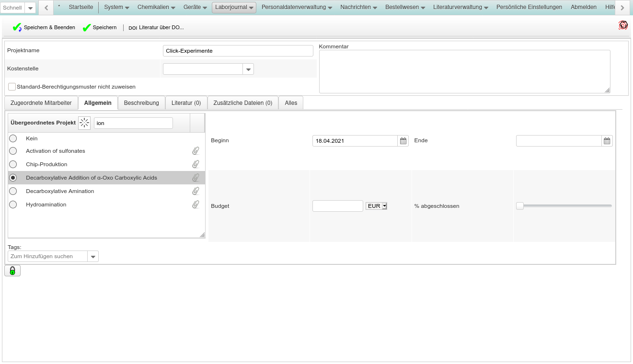Click the loading spinner icon beside Übergeordnetes Projekt
633x364 pixels.
coord(84,123)
